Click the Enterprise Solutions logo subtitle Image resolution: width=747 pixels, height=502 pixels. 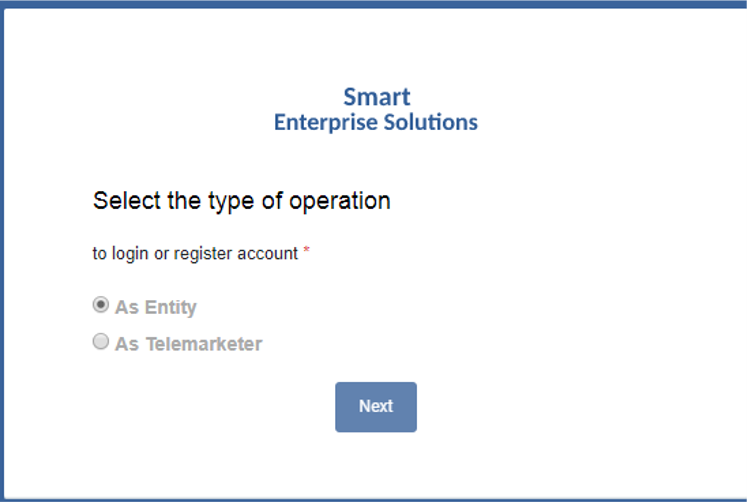click(x=376, y=123)
